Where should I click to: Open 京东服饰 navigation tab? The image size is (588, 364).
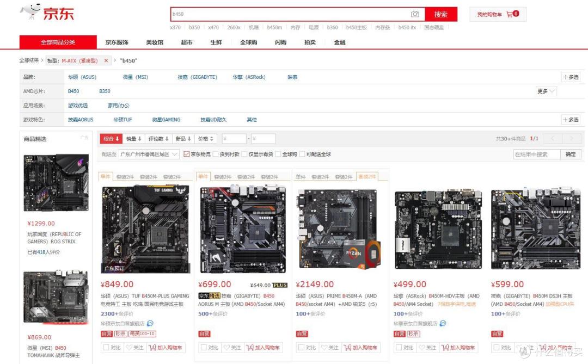pyautogui.click(x=117, y=42)
